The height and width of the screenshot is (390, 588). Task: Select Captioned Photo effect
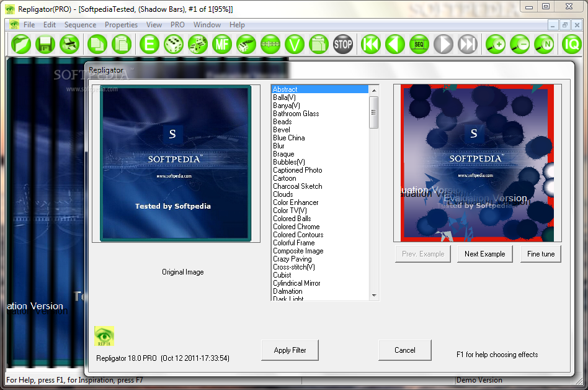(319, 170)
